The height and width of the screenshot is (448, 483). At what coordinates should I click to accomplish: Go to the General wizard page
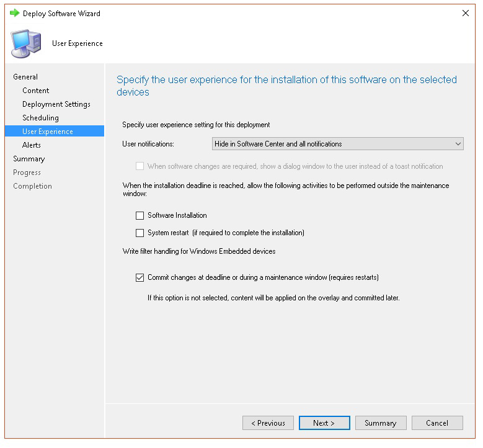pos(25,77)
